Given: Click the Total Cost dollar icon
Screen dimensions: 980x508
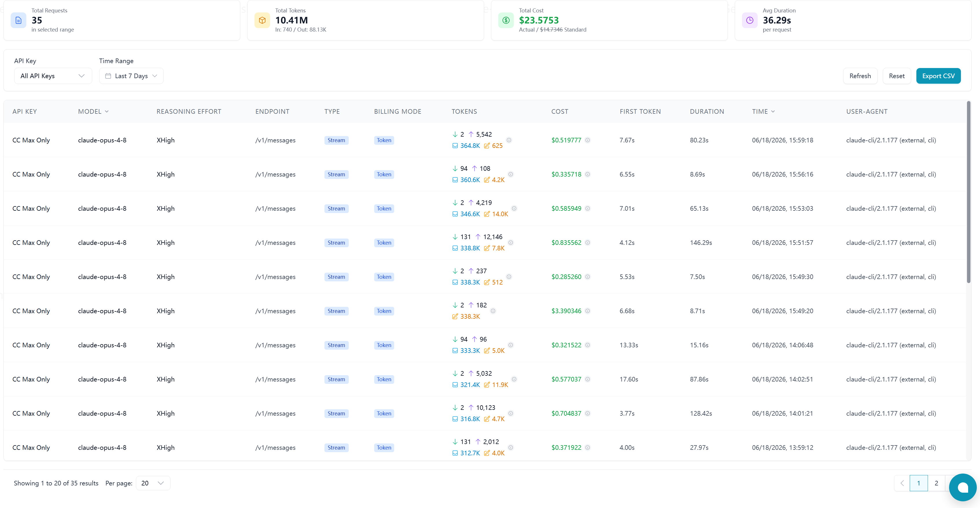Looking at the screenshot, I should coord(506,20).
